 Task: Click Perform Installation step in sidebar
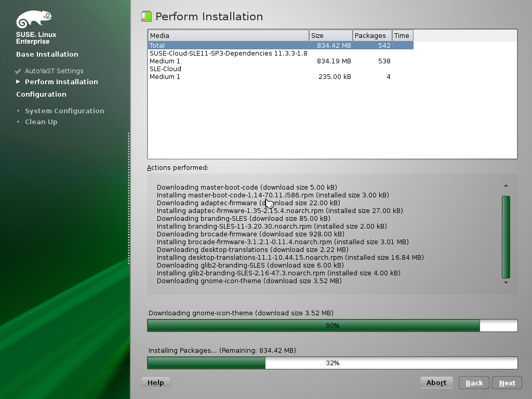coord(61,82)
